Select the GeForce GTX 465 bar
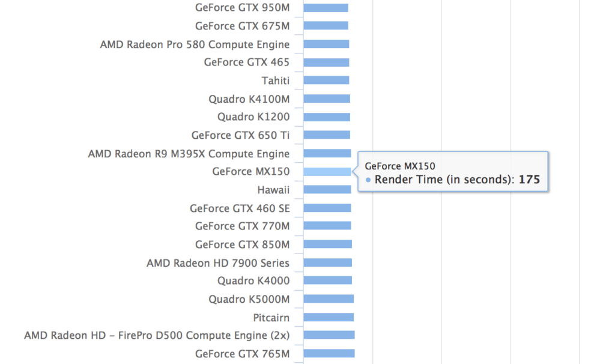615x364 pixels. click(x=326, y=62)
